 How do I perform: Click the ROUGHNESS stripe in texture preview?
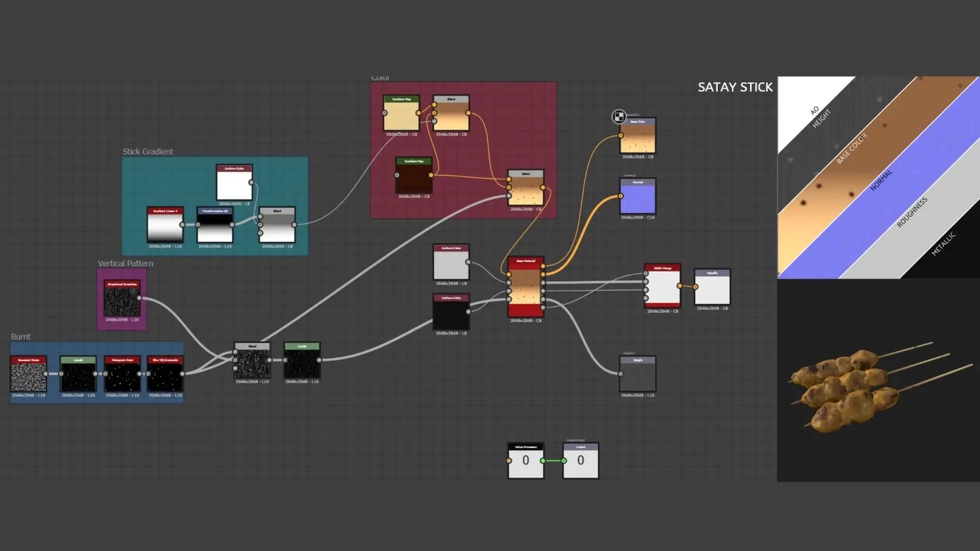pyautogui.click(x=913, y=212)
